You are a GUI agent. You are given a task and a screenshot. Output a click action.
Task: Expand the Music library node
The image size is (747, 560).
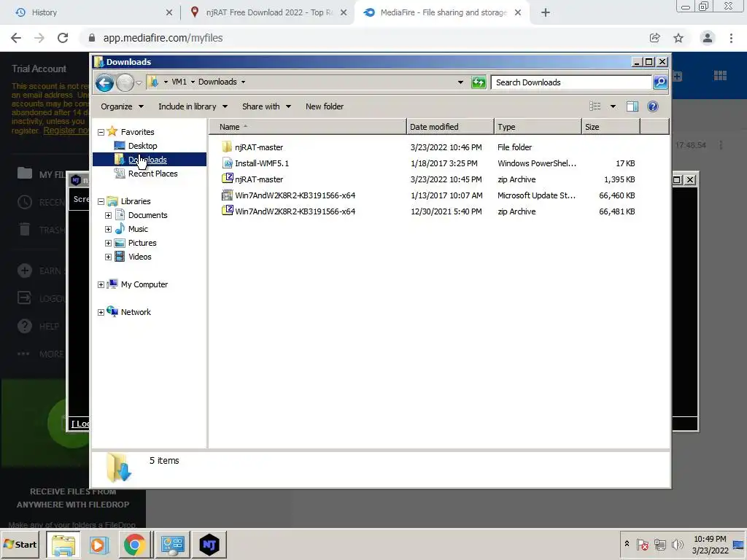[x=108, y=229]
